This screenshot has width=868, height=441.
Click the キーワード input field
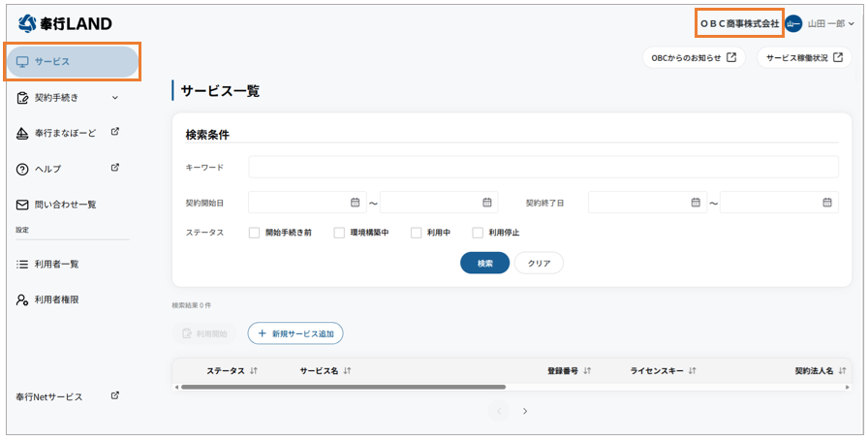[542, 167]
